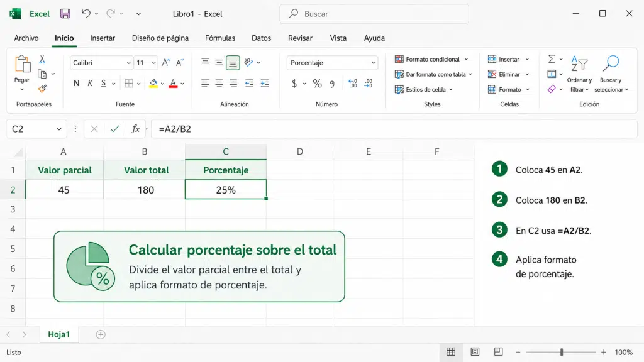Switch to Page Layout view in the status bar

coord(475,352)
